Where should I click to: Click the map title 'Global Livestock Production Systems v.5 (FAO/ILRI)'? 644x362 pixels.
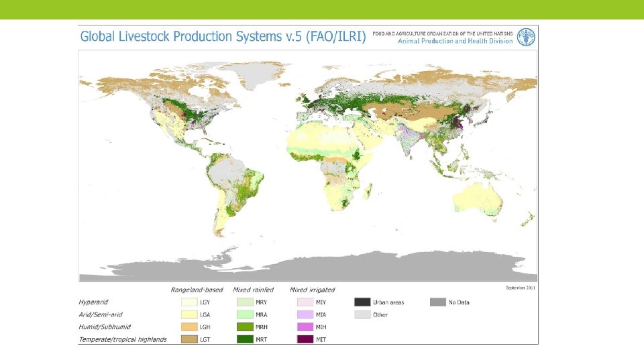pos(223,36)
